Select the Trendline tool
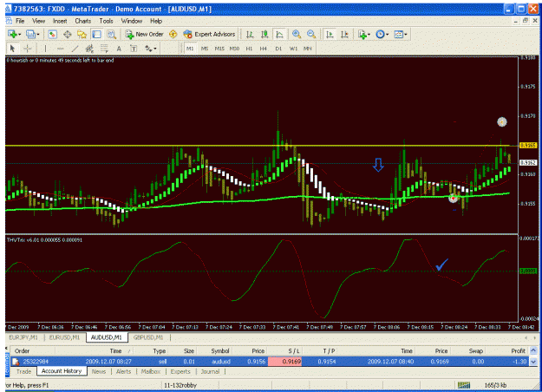The width and height of the screenshot is (542, 392). click(x=75, y=49)
